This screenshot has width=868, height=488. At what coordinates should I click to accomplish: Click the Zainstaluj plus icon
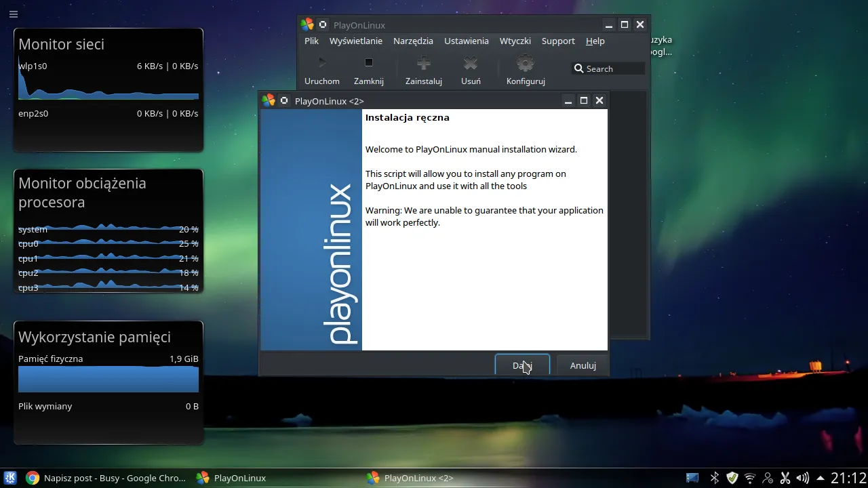(x=424, y=63)
